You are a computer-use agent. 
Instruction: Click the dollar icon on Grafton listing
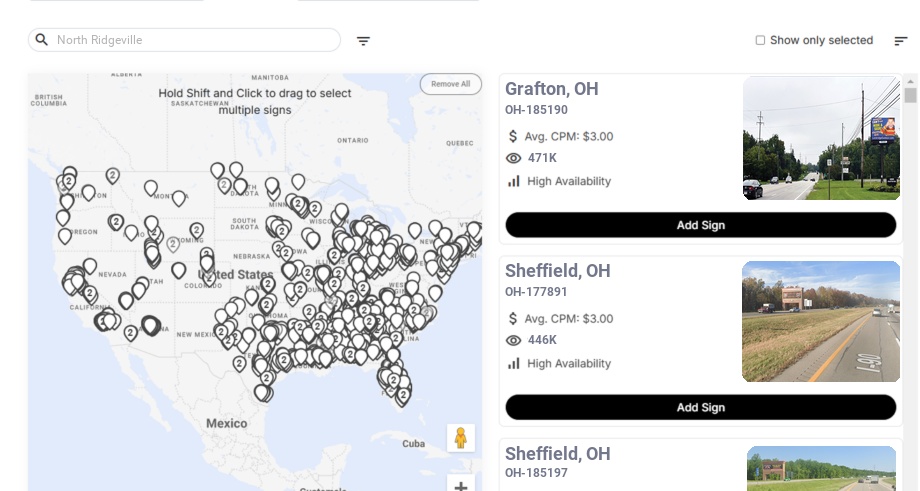point(514,136)
